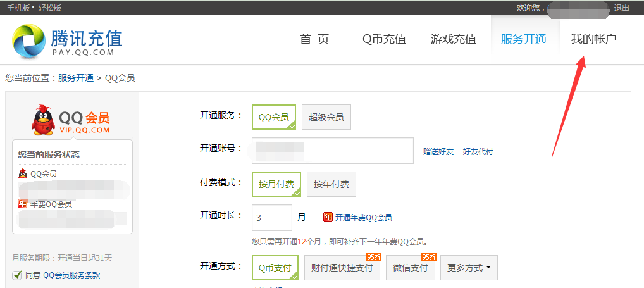Click the 好友代付 link
The width and height of the screenshot is (644, 288).
478,152
